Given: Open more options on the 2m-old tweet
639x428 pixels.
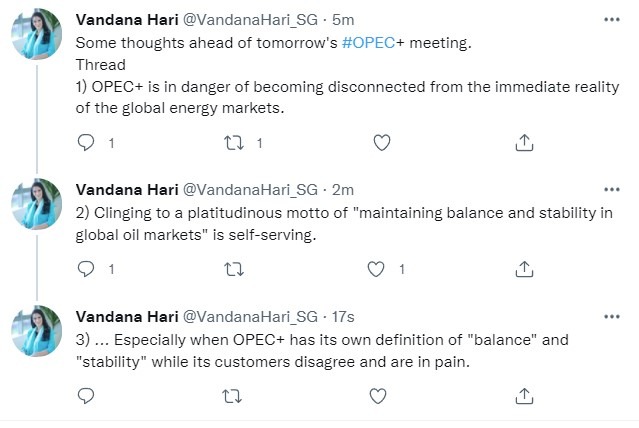Looking at the screenshot, I should (611, 187).
